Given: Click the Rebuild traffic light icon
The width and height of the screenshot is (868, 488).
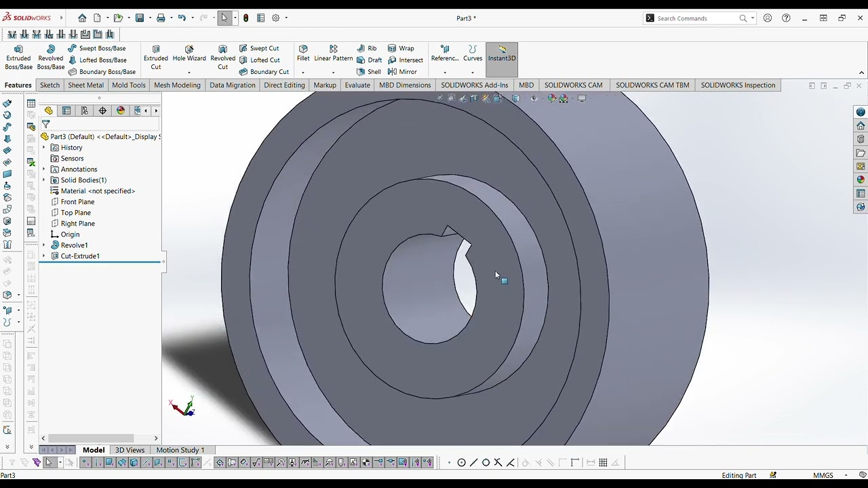Looking at the screenshot, I should (245, 18).
